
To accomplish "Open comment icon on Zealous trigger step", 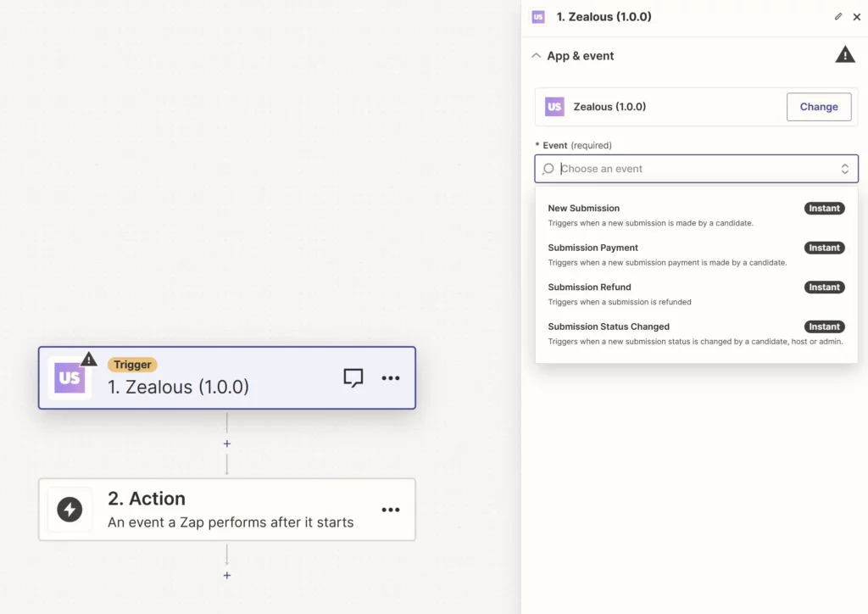I will click(x=353, y=377).
